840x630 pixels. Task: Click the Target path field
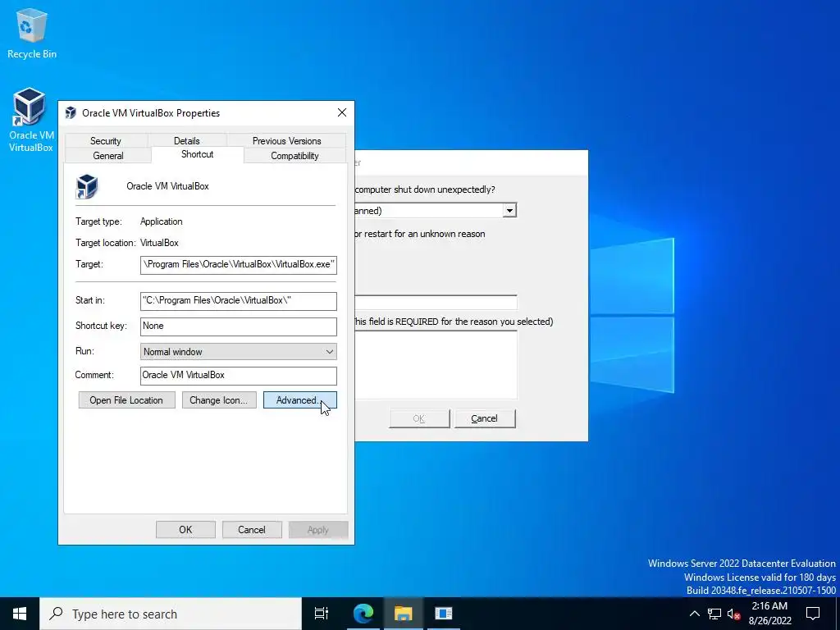[x=239, y=265]
